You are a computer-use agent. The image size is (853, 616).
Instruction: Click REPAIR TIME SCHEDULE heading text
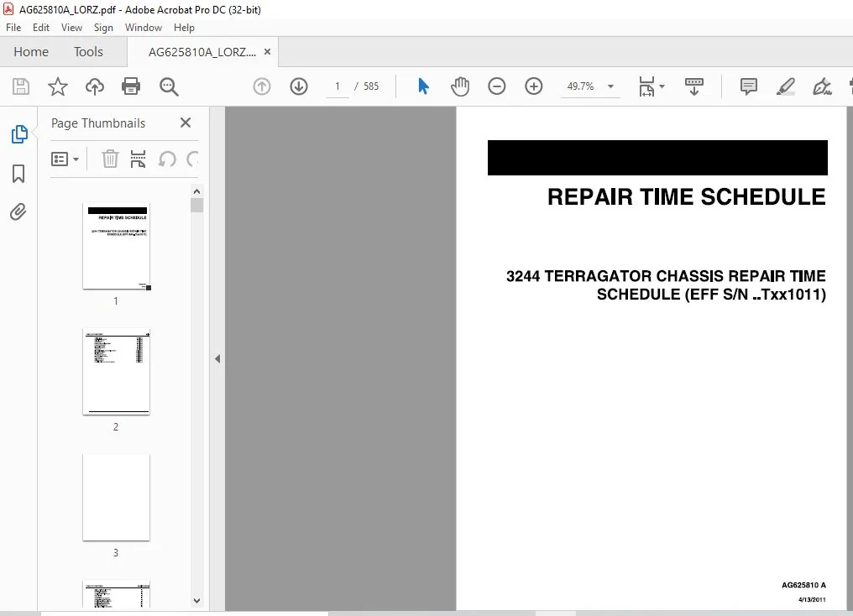click(687, 197)
